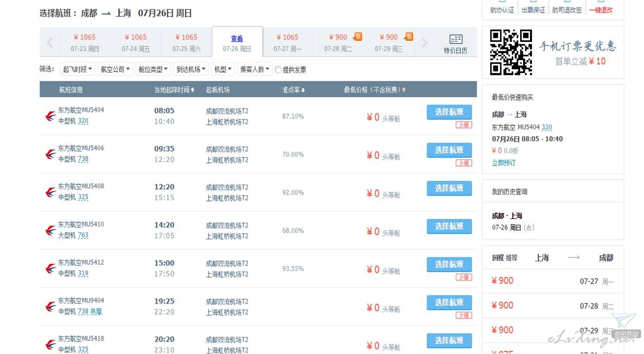Screen dimensions: 644x354
Task: Select the 07-27 周一 date tab
Action: click(288, 42)
